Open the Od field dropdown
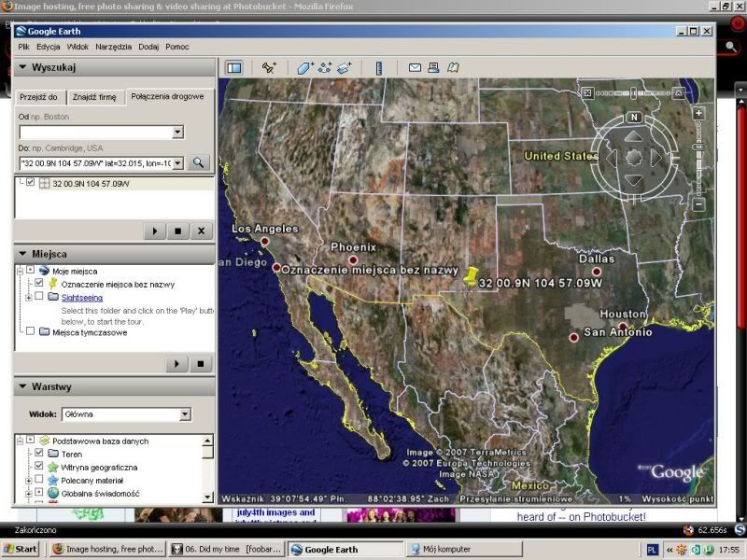Screen dimensions: 747x560 point(177,132)
